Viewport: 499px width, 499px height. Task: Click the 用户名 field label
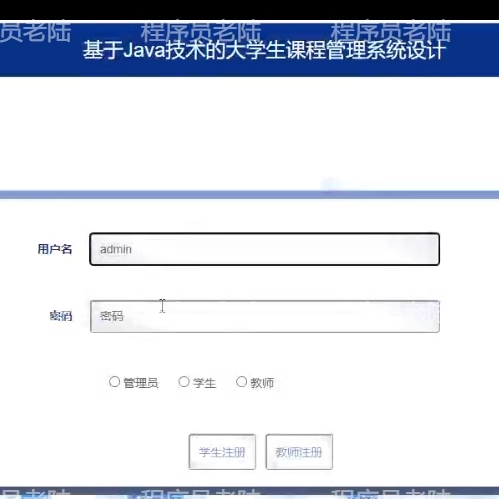click(55, 249)
